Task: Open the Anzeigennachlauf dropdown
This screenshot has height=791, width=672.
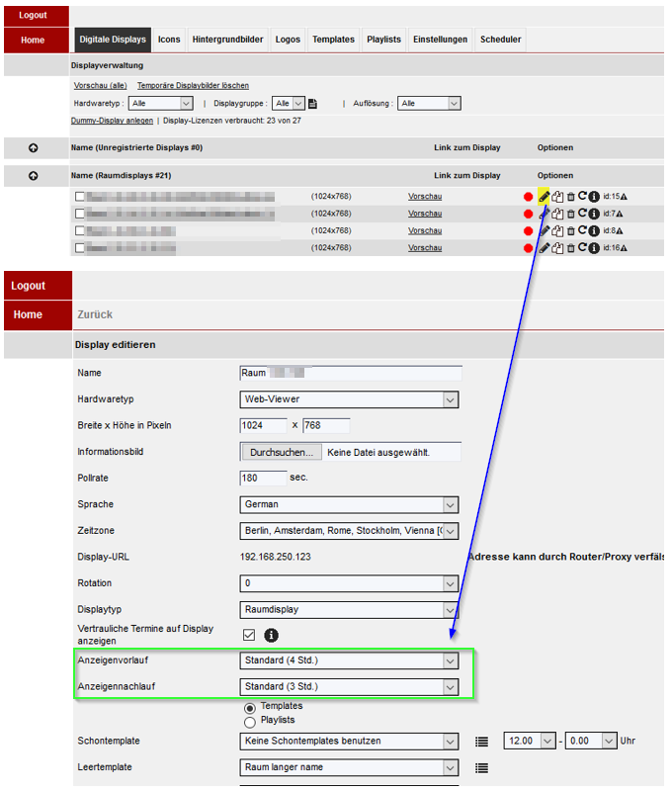Action: 350,686
